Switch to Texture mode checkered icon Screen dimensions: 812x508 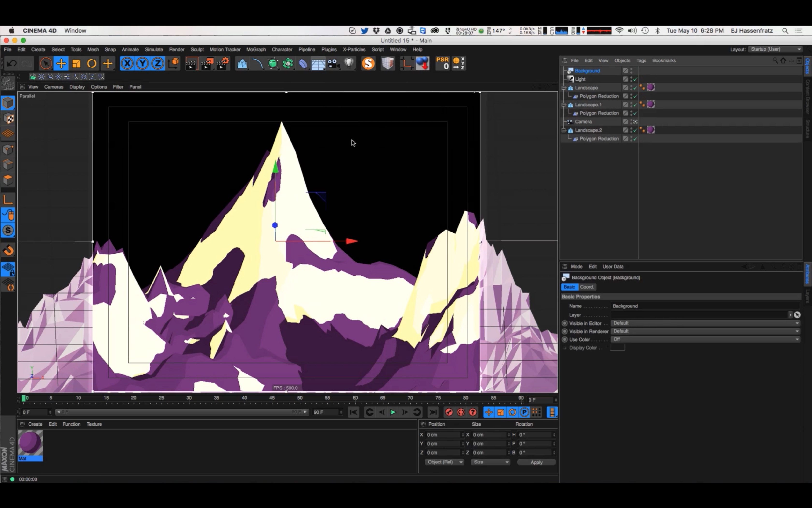(x=8, y=118)
